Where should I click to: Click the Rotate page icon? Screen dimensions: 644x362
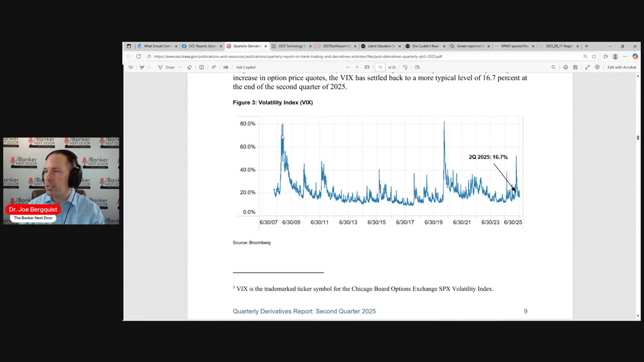(x=405, y=67)
